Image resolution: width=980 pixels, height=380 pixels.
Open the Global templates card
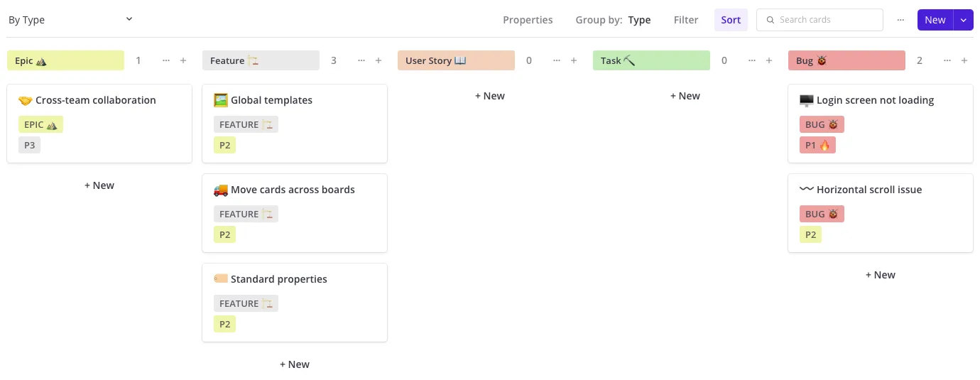(295, 124)
